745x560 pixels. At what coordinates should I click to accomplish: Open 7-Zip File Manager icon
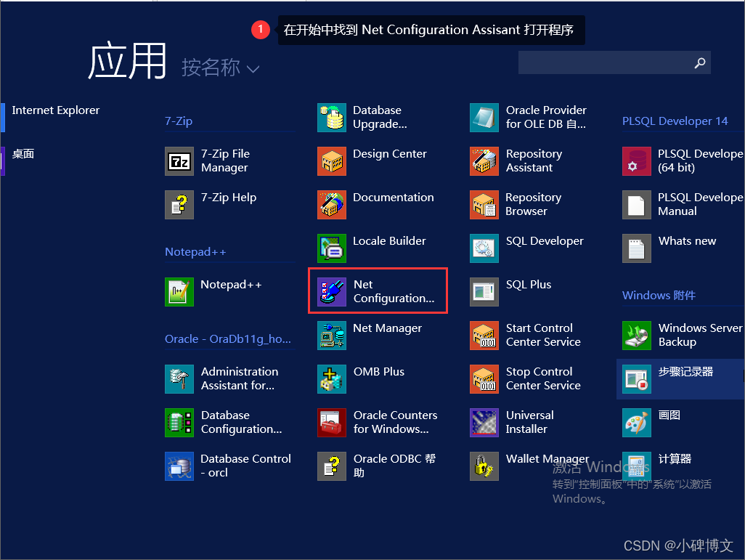(x=179, y=161)
